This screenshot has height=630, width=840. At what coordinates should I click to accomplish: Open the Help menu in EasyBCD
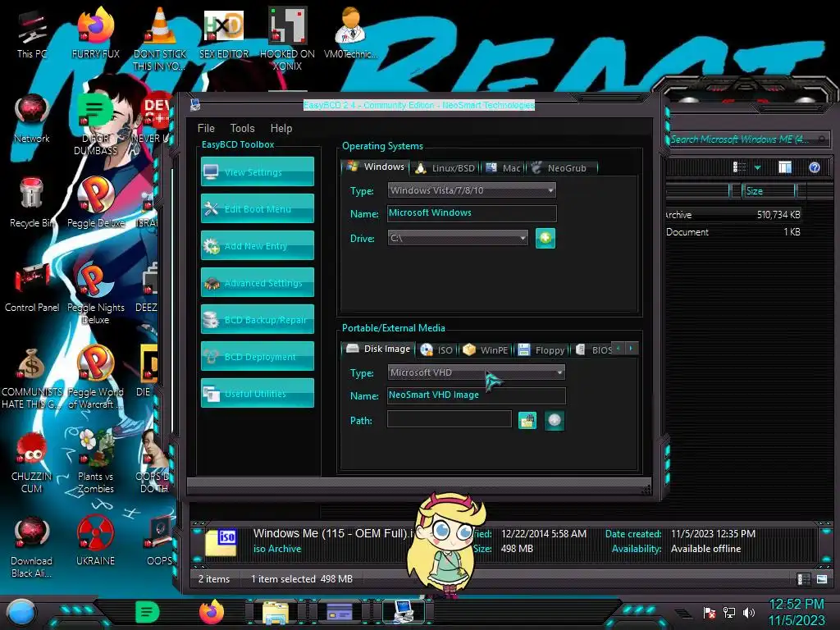(x=281, y=128)
